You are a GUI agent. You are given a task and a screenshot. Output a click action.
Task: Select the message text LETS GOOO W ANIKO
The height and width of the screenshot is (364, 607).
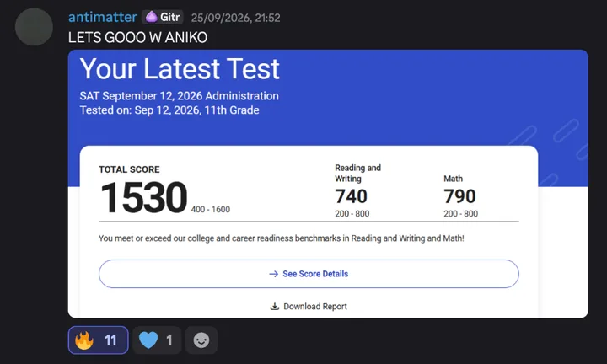tap(137, 38)
